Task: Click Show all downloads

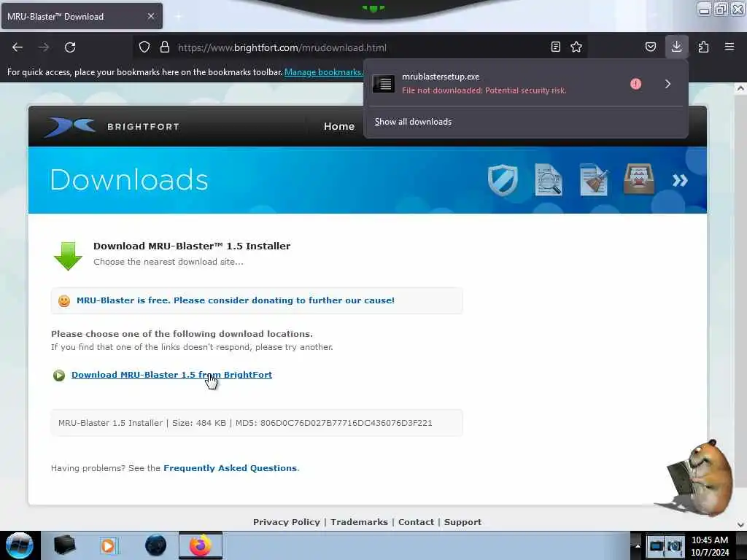Action: [413, 122]
